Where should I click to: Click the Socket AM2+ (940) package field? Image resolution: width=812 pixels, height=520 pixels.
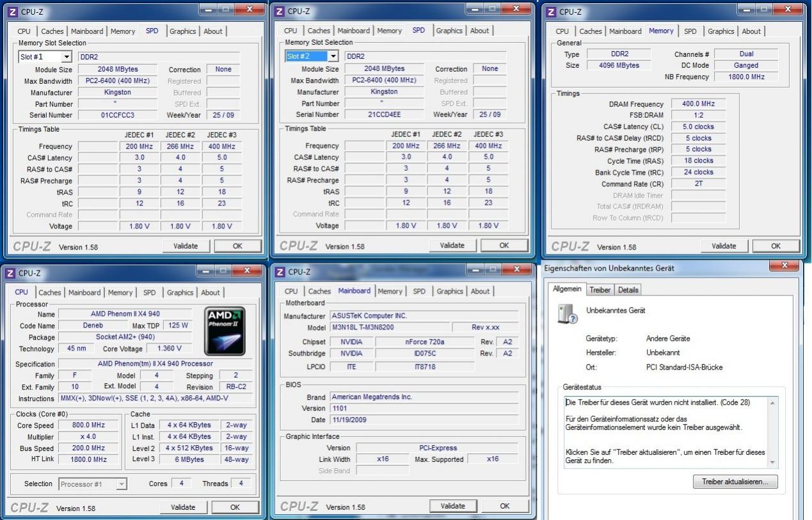coord(125,337)
